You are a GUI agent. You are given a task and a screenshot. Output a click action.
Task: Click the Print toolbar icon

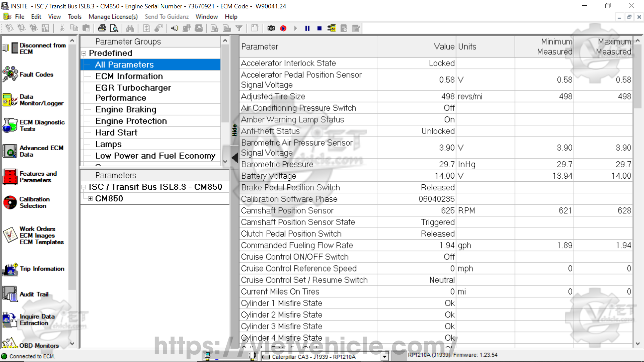pyautogui.click(x=102, y=28)
